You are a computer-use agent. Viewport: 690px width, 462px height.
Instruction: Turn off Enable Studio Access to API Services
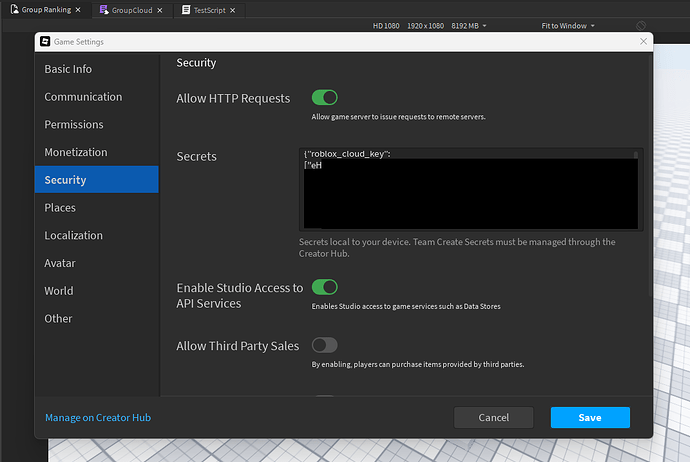click(325, 287)
